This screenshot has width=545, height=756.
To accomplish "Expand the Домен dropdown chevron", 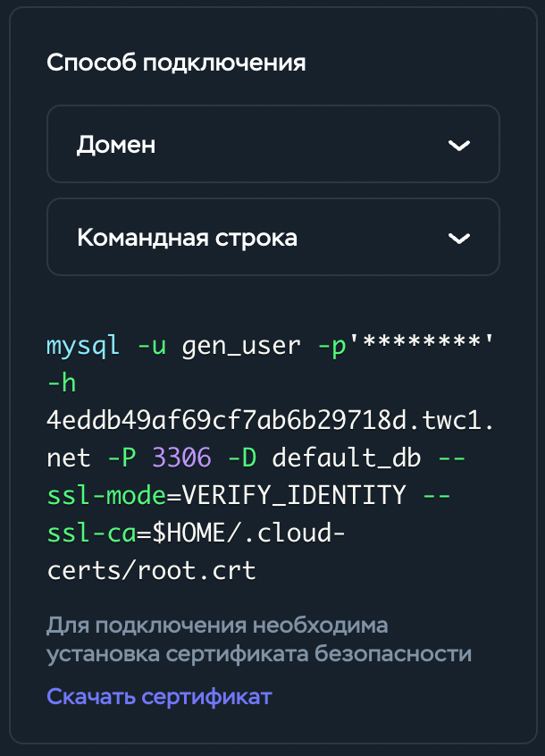I will 458,146.
